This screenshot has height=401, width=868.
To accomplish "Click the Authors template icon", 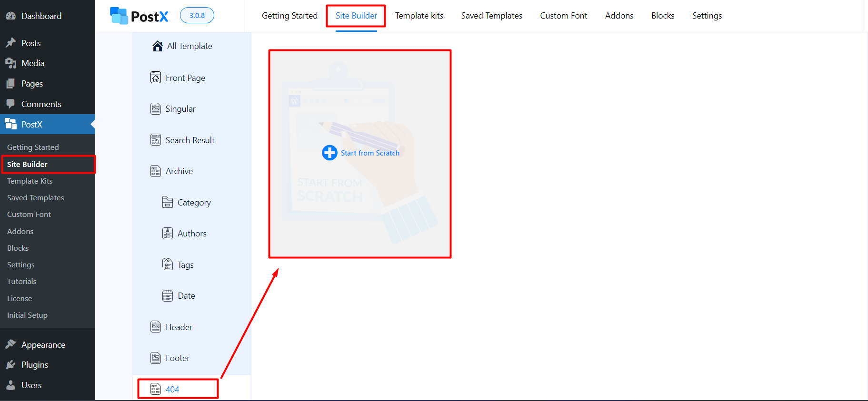I will click(x=168, y=233).
